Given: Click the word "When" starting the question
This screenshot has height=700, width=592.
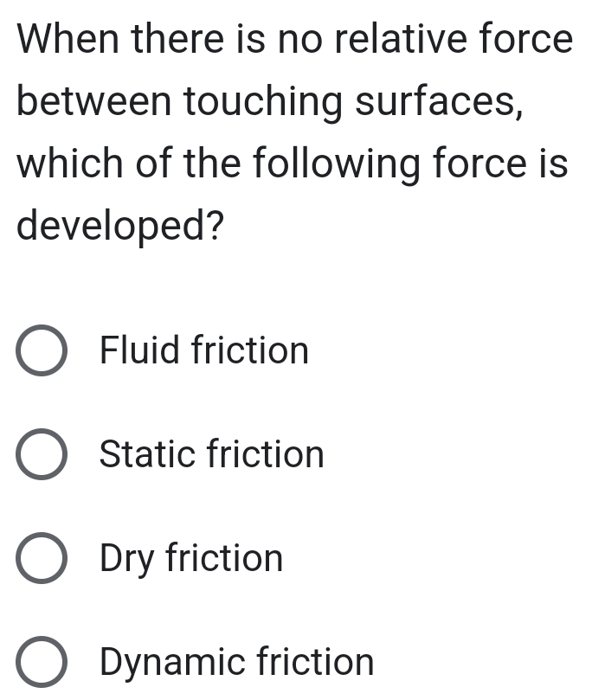Looking at the screenshot, I should point(72,40).
